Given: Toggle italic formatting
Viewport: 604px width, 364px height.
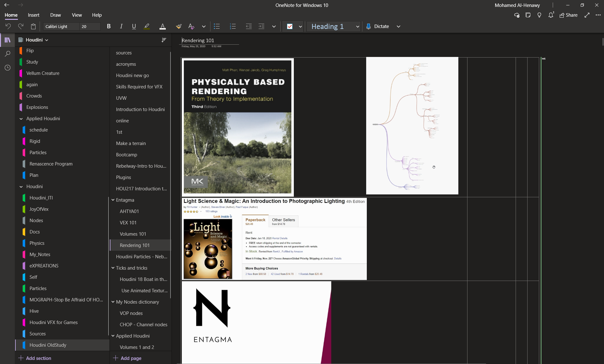Looking at the screenshot, I should point(121,26).
